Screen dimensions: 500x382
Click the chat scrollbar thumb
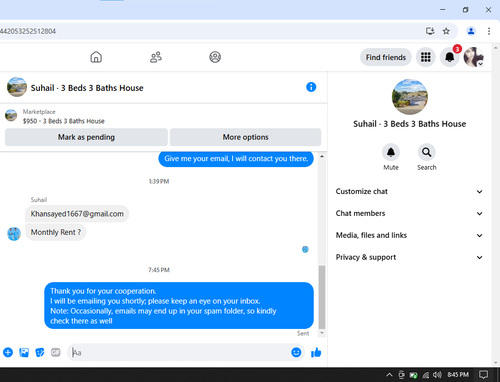tap(322, 297)
